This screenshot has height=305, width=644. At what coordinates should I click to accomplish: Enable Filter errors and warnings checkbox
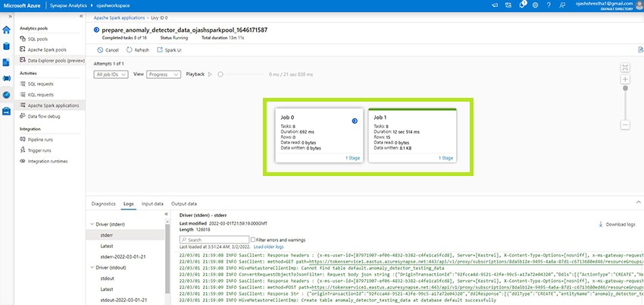point(253,240)
